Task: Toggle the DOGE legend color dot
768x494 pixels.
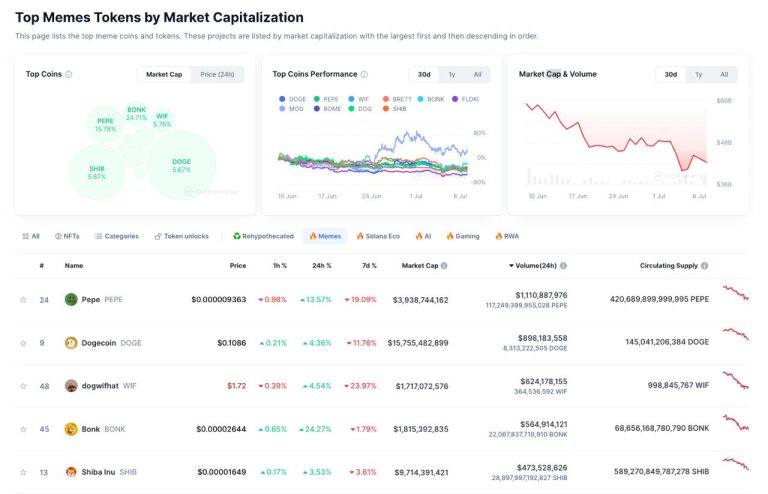Action: click(x=284, y=99)
